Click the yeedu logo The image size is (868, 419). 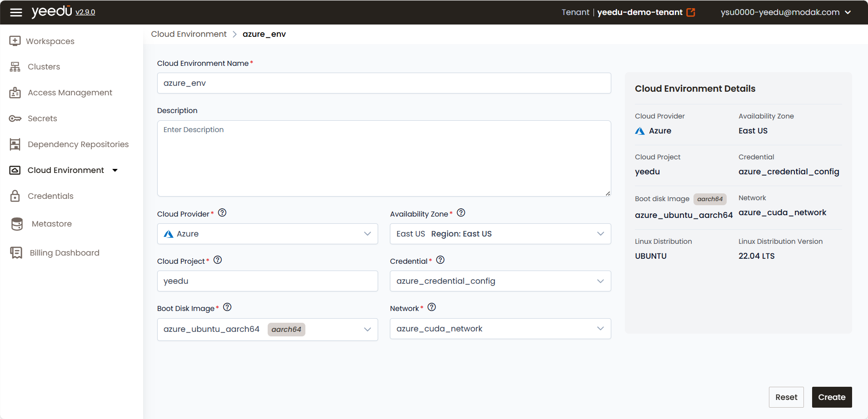[x=52, y=11]
